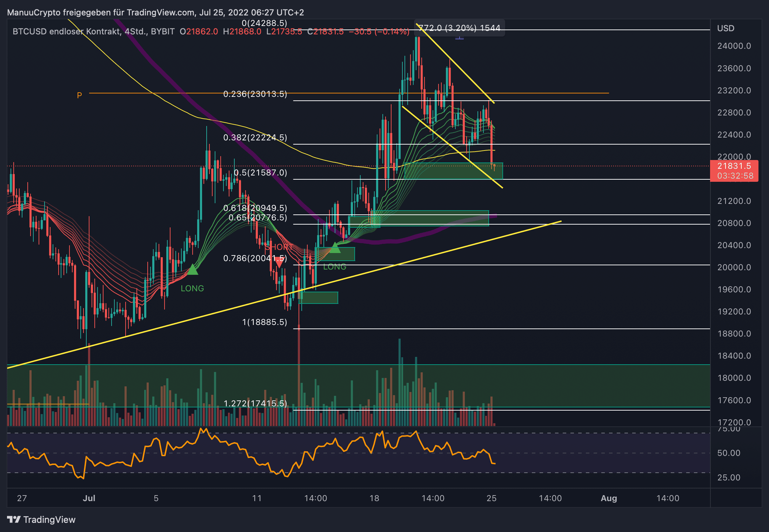Click the LONG text label near July 8
The width and height of the screenshot is (769, 532).
click(192, 288)
